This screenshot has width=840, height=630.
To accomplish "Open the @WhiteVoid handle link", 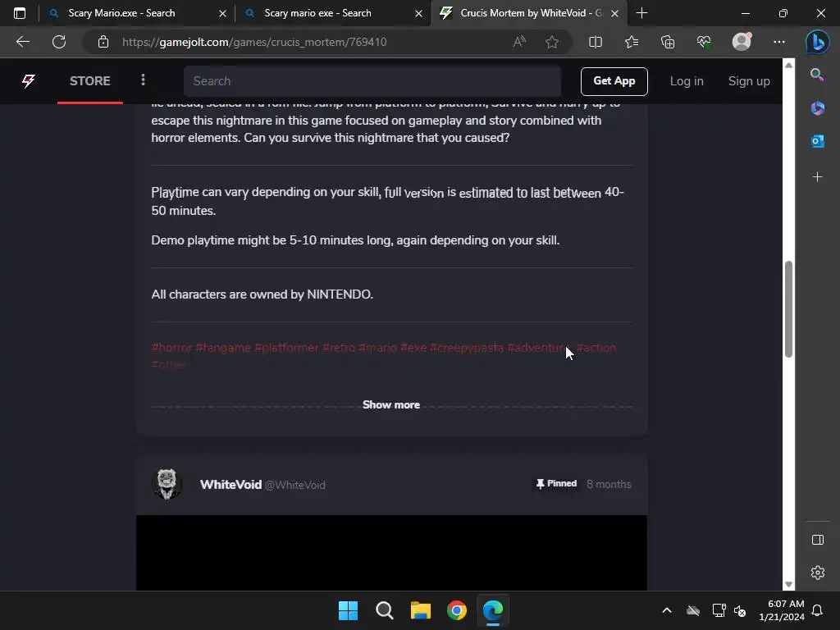I will pyautogui.click(x=295, y=485).
